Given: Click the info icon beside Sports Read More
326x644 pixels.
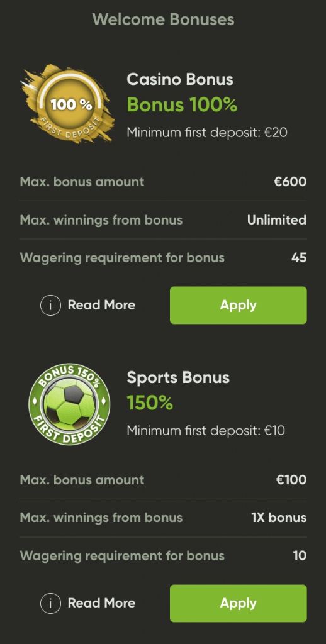Looking at the screenshot, I should pos(50,603).
